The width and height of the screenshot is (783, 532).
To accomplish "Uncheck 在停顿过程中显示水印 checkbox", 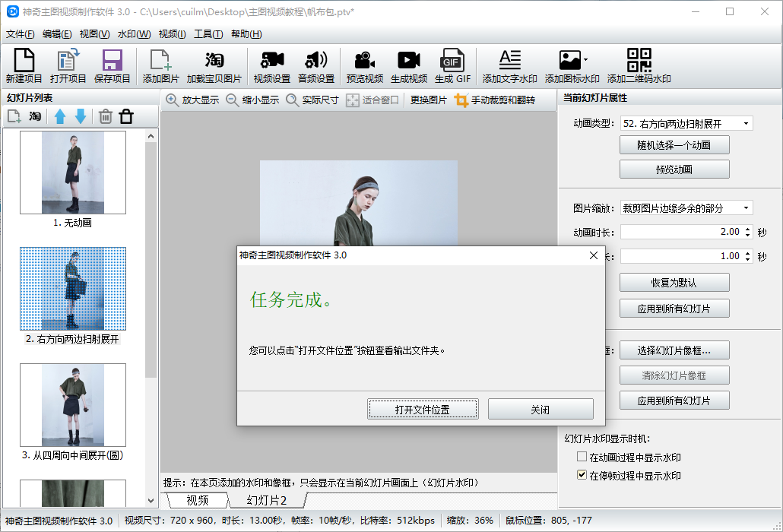I will (582, 475).
